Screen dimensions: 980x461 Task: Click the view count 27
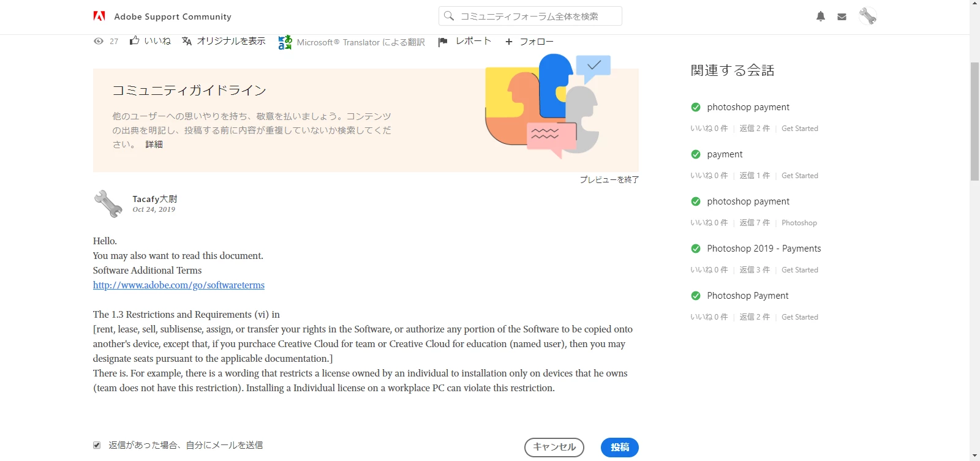(x=114, y=42)
